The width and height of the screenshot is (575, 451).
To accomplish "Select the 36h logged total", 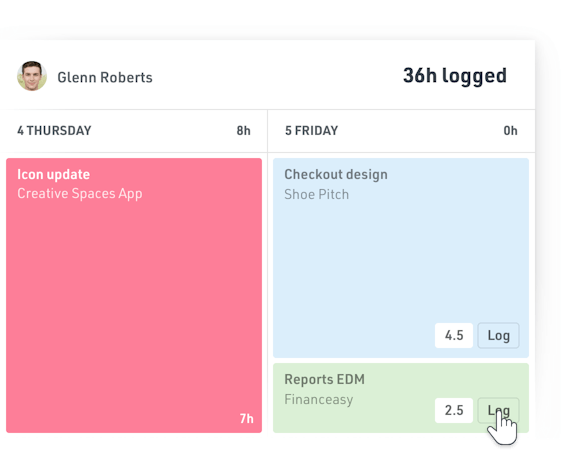I will tap(455, 76).
